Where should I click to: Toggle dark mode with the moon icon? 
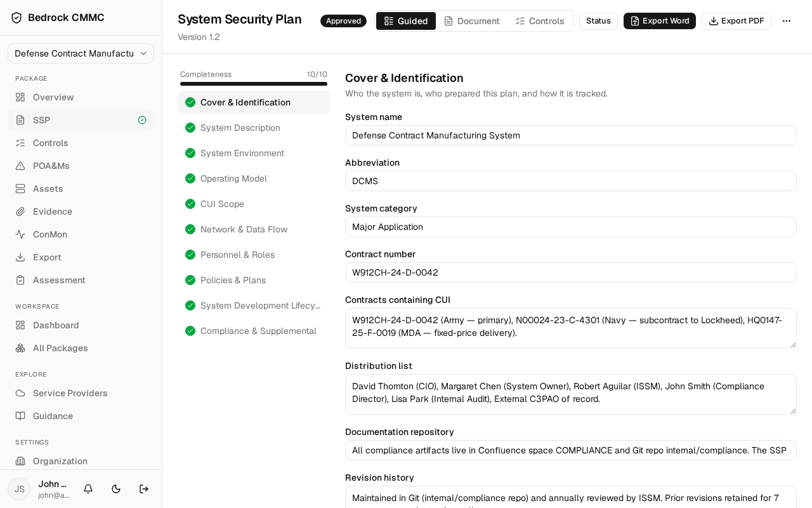pos(116,489)
